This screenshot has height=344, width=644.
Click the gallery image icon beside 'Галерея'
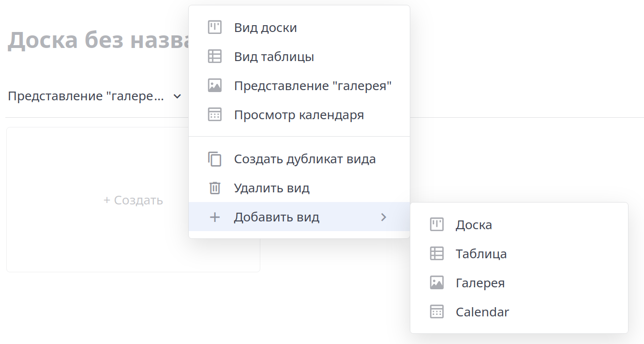pyautogui.click(x=437, y=282)
